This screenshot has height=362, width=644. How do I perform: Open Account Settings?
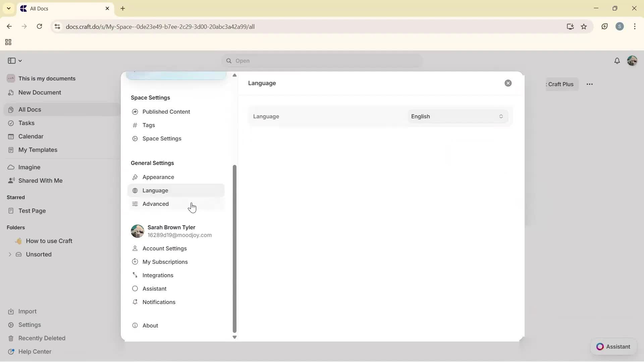click(x=164, y=248)
